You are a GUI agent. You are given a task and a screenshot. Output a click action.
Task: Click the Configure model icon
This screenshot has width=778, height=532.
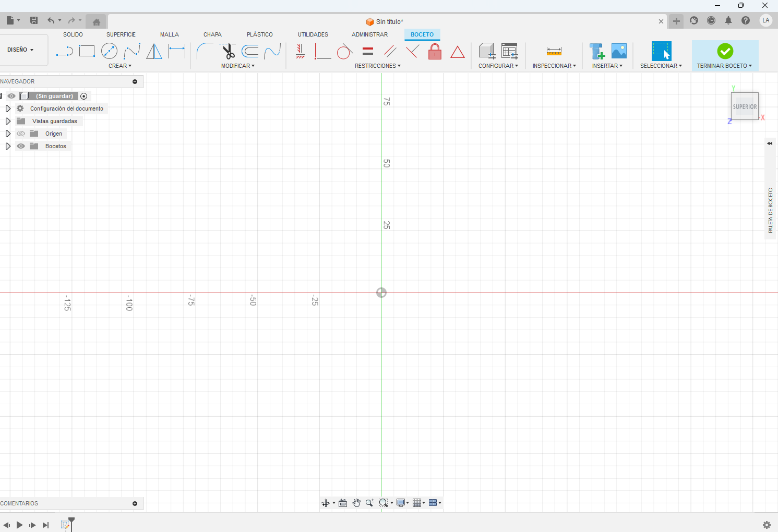pyautogui.click(x=487, y=51)
